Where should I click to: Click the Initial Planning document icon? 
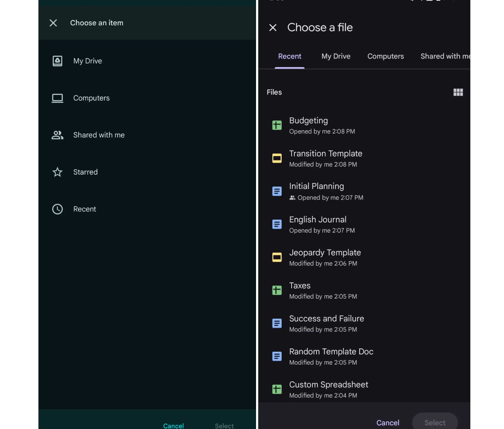(x=277, y=191)
